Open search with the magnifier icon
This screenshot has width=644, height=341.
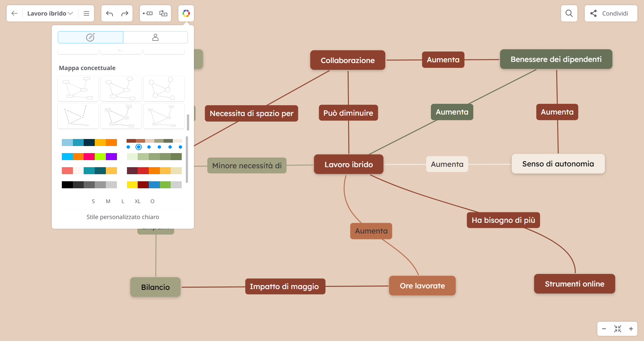pyautogui.click(x=569, y=13)
